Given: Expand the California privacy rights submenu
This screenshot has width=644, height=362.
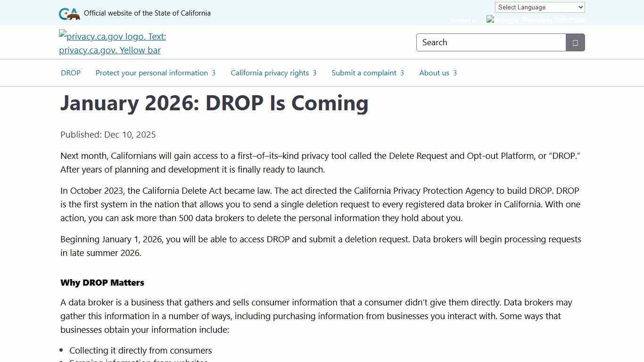Looking at the screenshot, I should click(314, 73).
